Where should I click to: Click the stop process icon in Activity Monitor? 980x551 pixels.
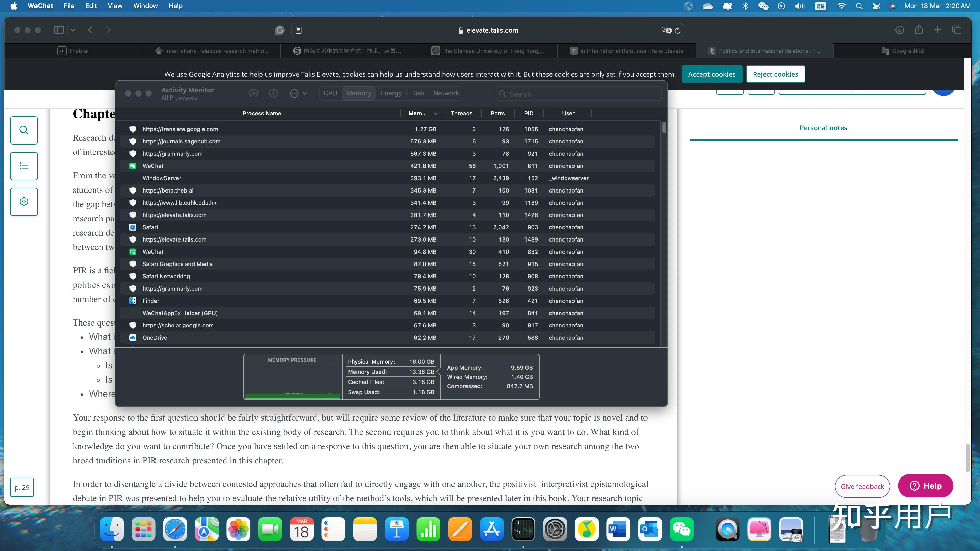pos(254,93)
